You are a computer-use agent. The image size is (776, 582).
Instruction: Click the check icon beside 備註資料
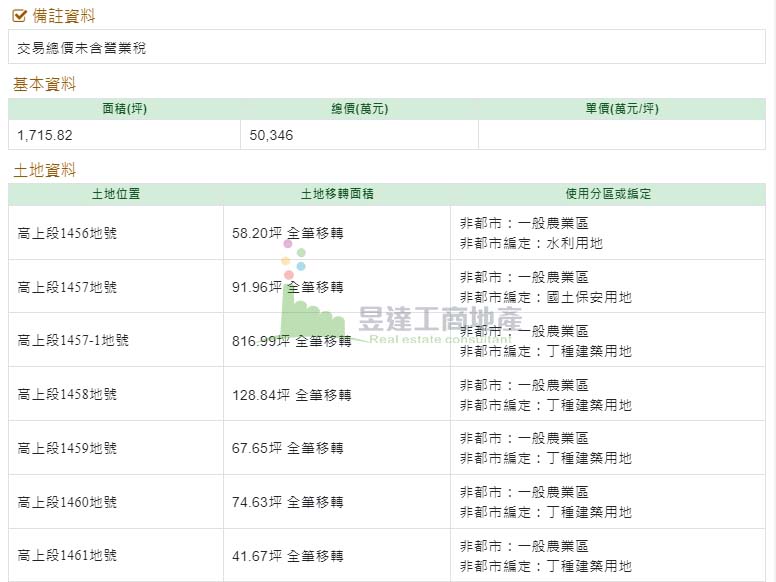[19, 16]
